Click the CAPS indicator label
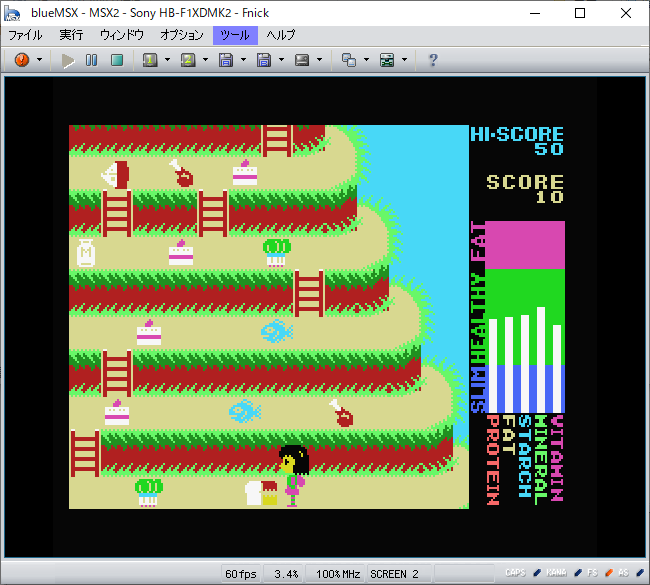The image size is (650, 585). click(515, 573)
